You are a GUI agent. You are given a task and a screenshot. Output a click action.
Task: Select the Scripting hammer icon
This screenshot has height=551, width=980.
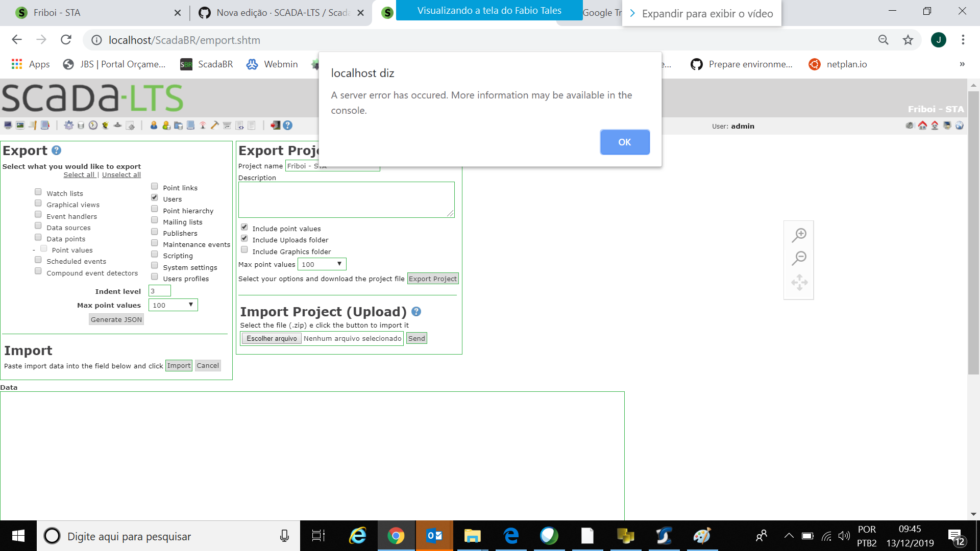pyautogui.click(x=214, y=126)
